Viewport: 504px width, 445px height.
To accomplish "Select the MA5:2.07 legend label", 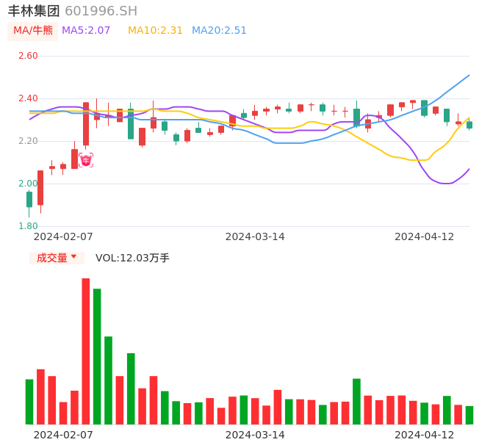I will 86,31.
